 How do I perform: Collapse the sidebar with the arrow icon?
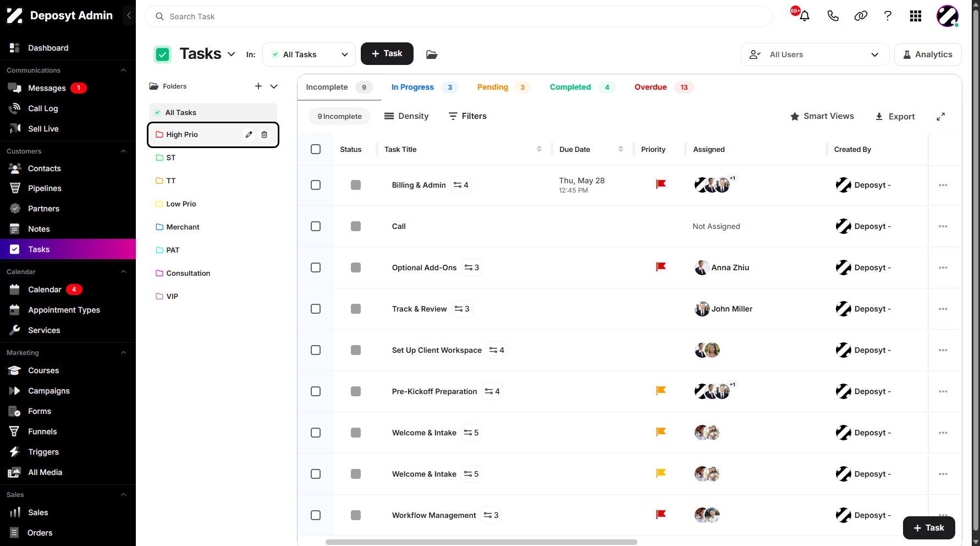[x=129, y=15]
